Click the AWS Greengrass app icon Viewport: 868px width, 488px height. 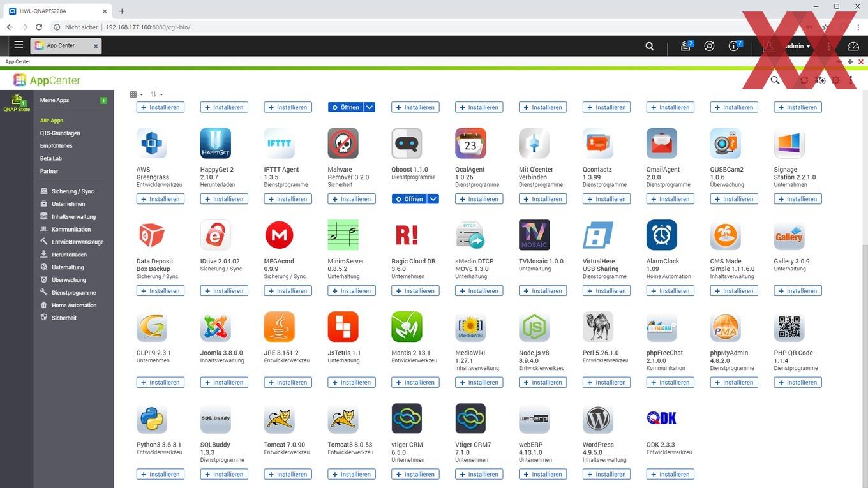tap(152, 143)
